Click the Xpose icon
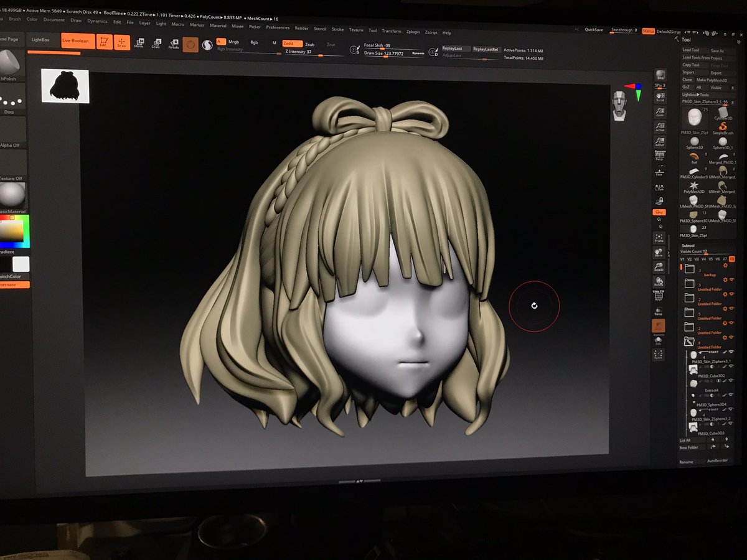747x560 pixels. (x=658, y=355)
